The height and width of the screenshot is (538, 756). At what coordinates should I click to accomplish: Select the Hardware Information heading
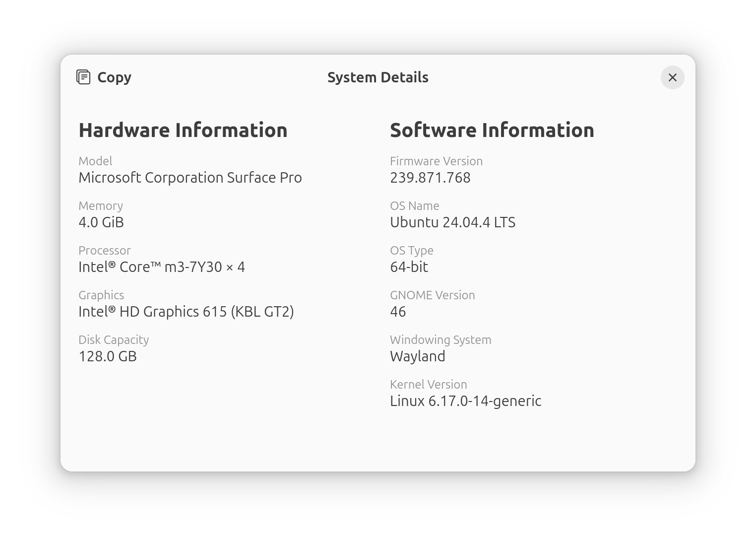pos(183,130)
